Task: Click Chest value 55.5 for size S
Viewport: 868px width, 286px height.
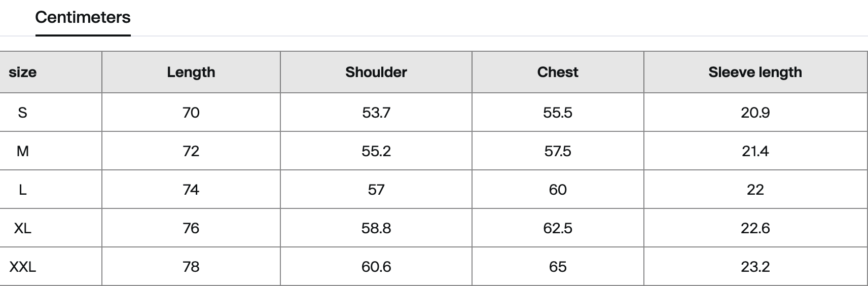Action: [x=558, y=112]
